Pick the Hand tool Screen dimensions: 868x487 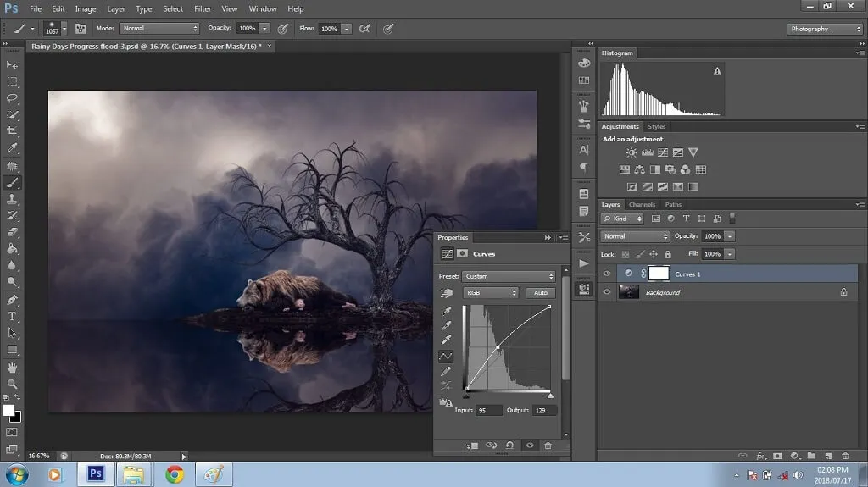tap(12, 368)
